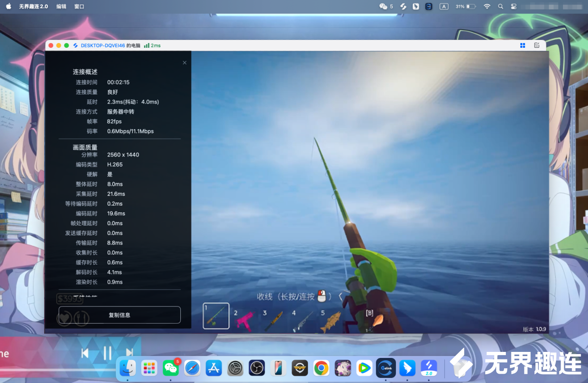Select hotbar slot 3 knife
This screenshot has width=588, height=383.
point(273,320)
